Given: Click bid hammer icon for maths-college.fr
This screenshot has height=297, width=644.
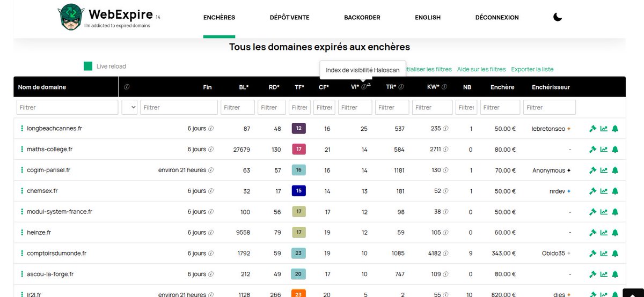Looking at the screenshot, I should point(592,150).
